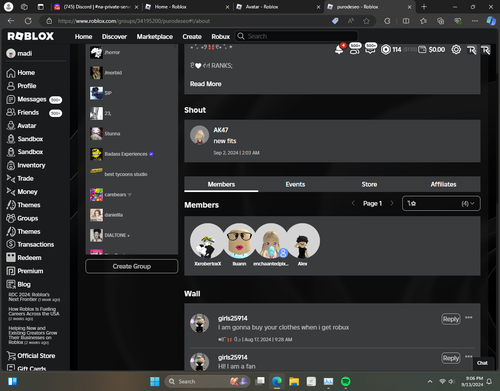Click the Roblox search field
This screenshot has width=500, height=391.
(x=296, y=36)
